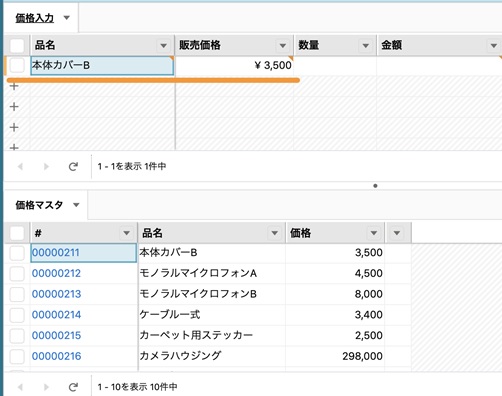This screenshot has height=396, width=502.
Task: Open record link 00000214
Action: pyautogui.click(x=56, y=315)
